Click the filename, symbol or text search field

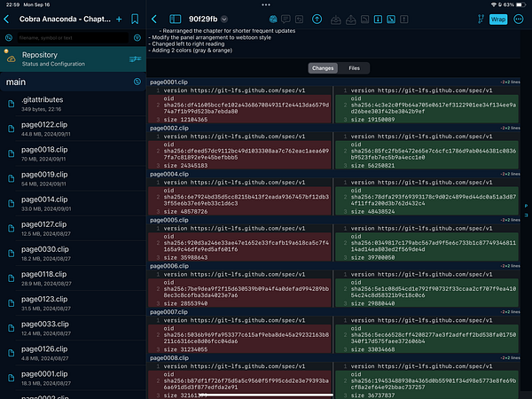(x=71, y=38)
